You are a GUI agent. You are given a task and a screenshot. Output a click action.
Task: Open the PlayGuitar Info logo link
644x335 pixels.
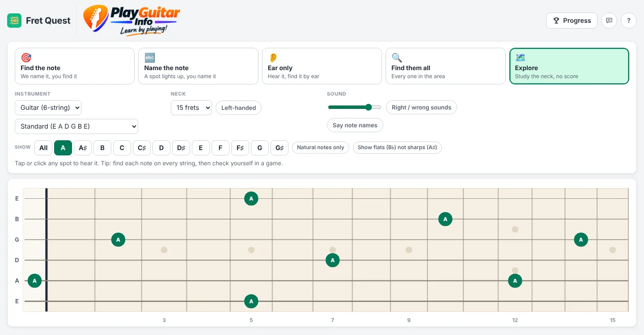pos(131,20)
